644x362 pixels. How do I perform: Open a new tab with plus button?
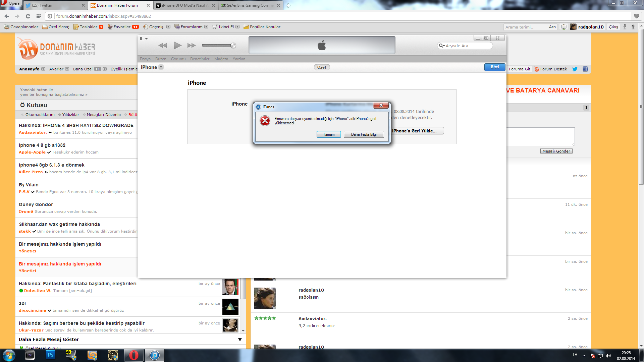pos(288,5)
